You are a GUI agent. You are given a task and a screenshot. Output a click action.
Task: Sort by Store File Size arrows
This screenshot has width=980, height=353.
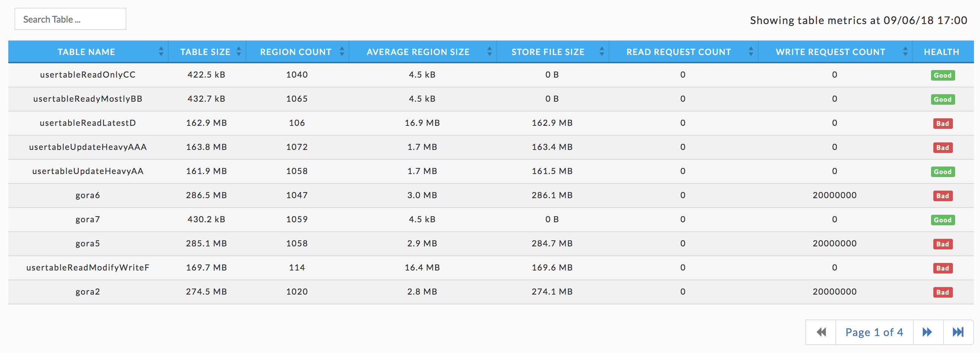pos(602,51)
